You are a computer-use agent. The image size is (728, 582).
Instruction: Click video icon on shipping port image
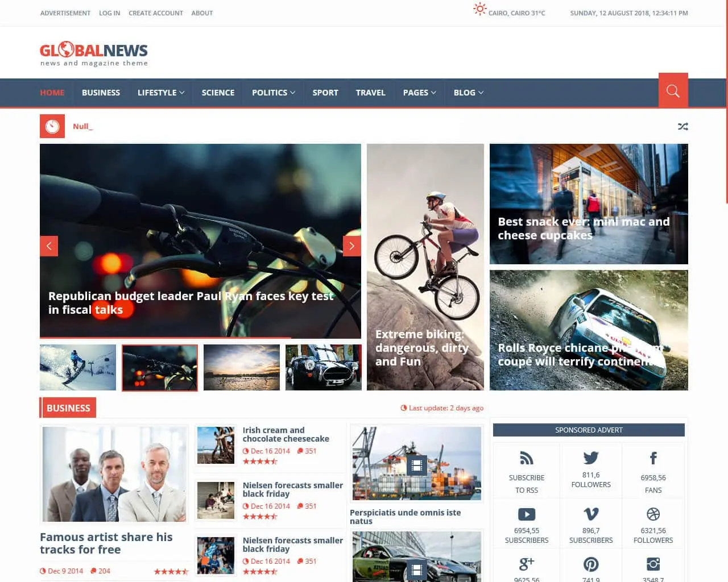[x=417, y=465]
